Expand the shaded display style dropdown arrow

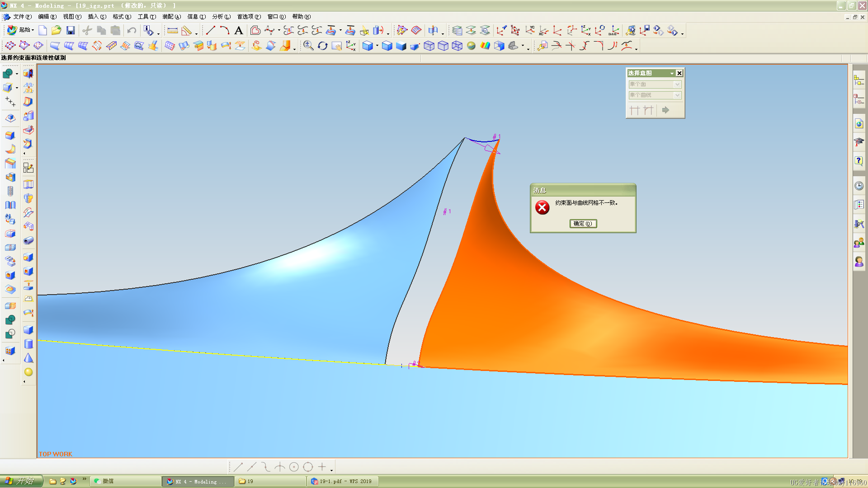(377, 46)
